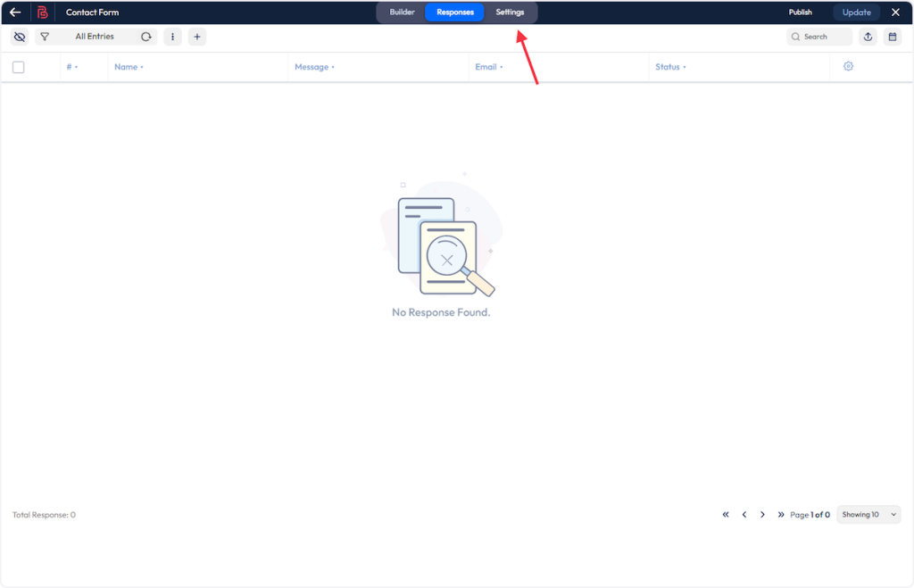Image resolution: width=914 pixels, height=588 pixels.
Task: Tick the select-all rows checkbox
Action: tap(19, 67)
